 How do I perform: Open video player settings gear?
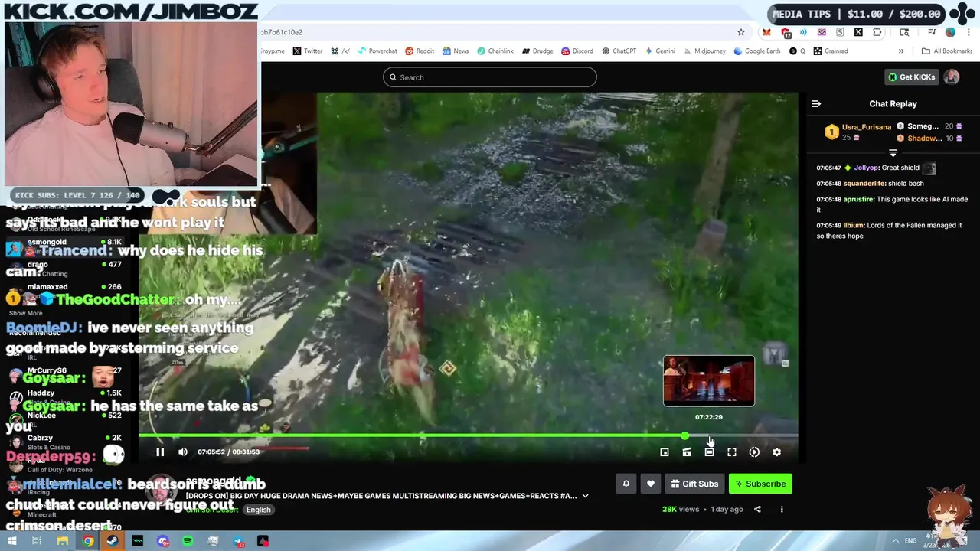(x=776, y=452)
